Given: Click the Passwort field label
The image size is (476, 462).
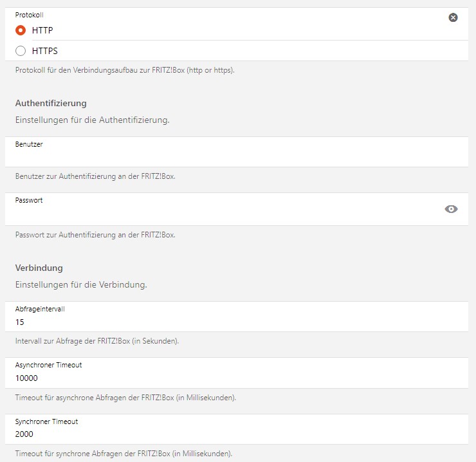Looking at the screenshot, I should coord(29,200).
